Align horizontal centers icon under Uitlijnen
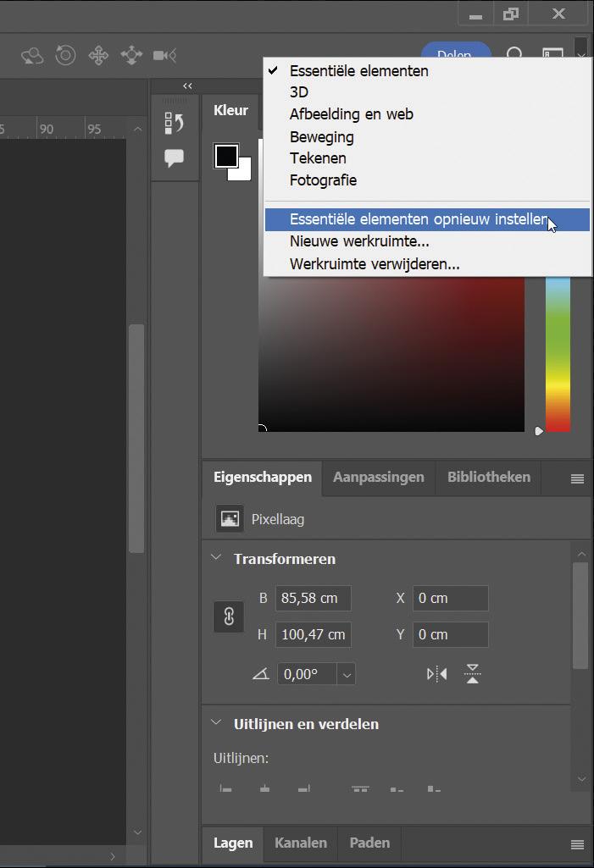 click(x=265, y=788)
